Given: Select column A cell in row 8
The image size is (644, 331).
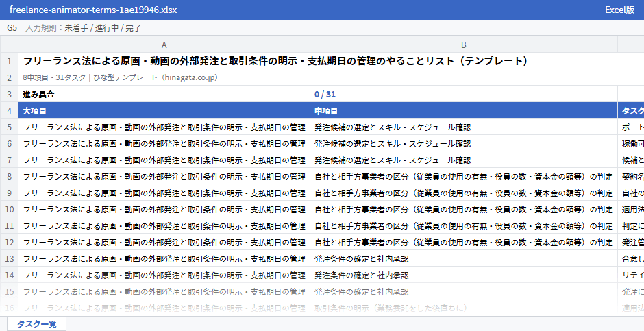Looking at the screenshot, I should click(164, 176).
